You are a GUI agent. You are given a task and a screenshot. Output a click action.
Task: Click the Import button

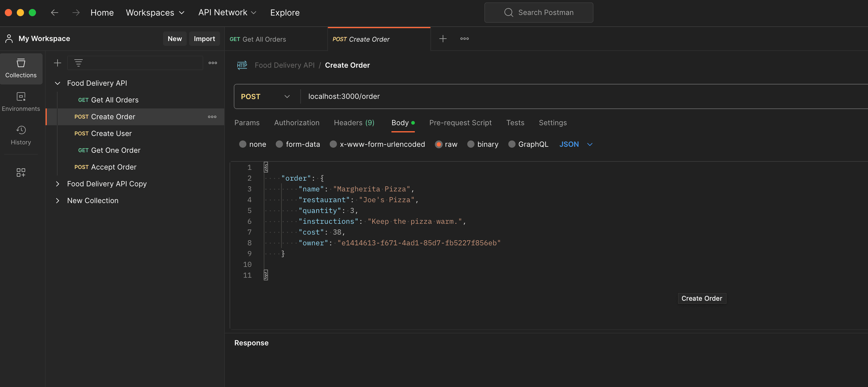click(204, 39)
